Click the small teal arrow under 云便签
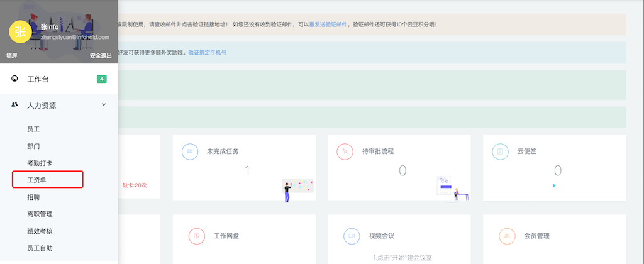644x264 pixels. pyautogui.click(x=554, y=185)
